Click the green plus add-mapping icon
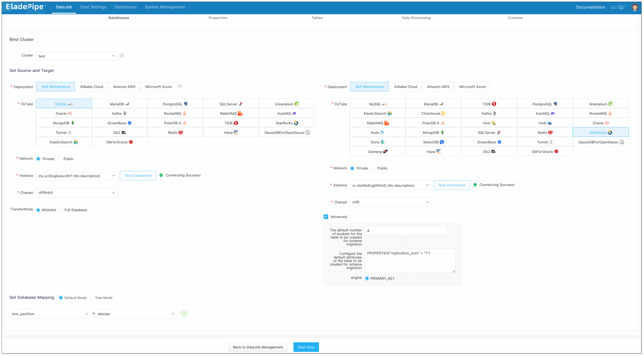The image size is (644, 356). tap(184, 313)
